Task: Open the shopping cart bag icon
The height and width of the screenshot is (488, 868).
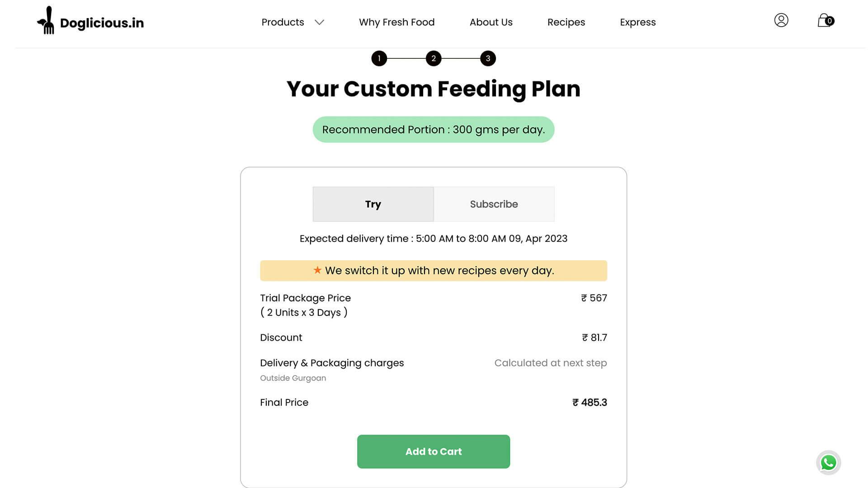Action: coord(824,20)
